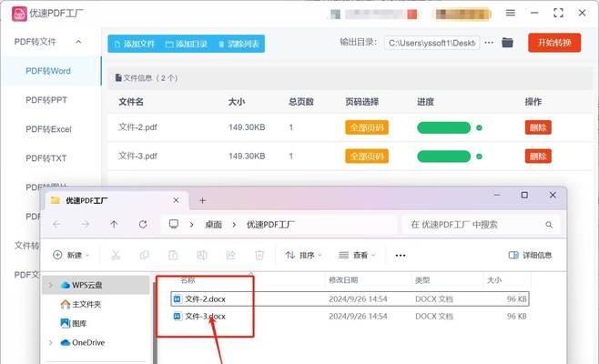Open the 查看 view dropdown
Viewport: 599px width, 364px height.
[x=357, y=255]
